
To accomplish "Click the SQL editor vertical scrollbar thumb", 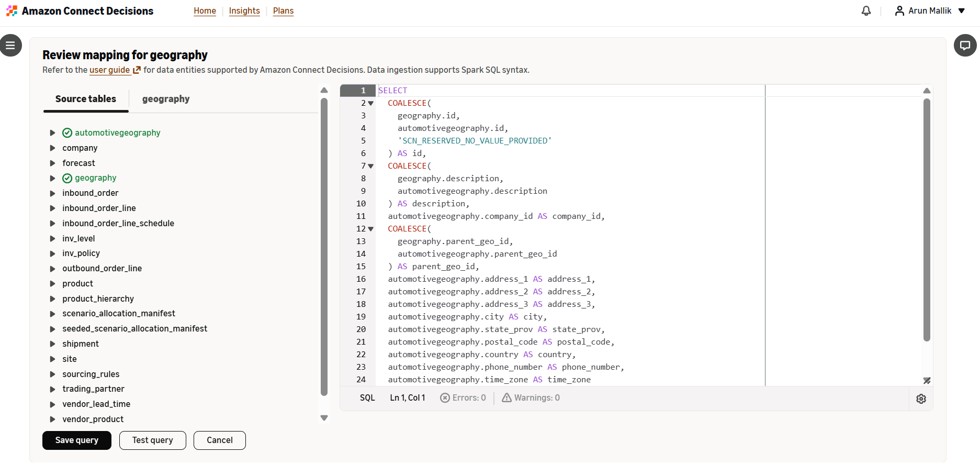I will click(927, 220).
